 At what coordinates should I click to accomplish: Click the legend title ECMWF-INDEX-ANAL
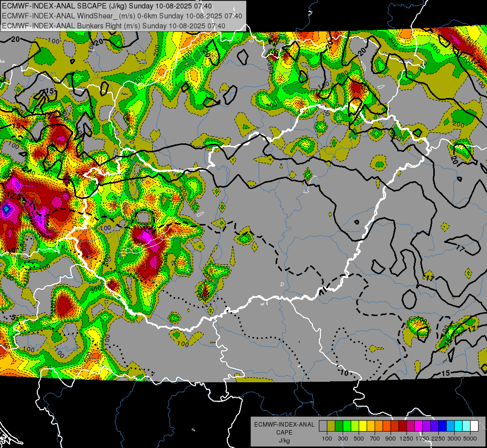coord(285,425)
